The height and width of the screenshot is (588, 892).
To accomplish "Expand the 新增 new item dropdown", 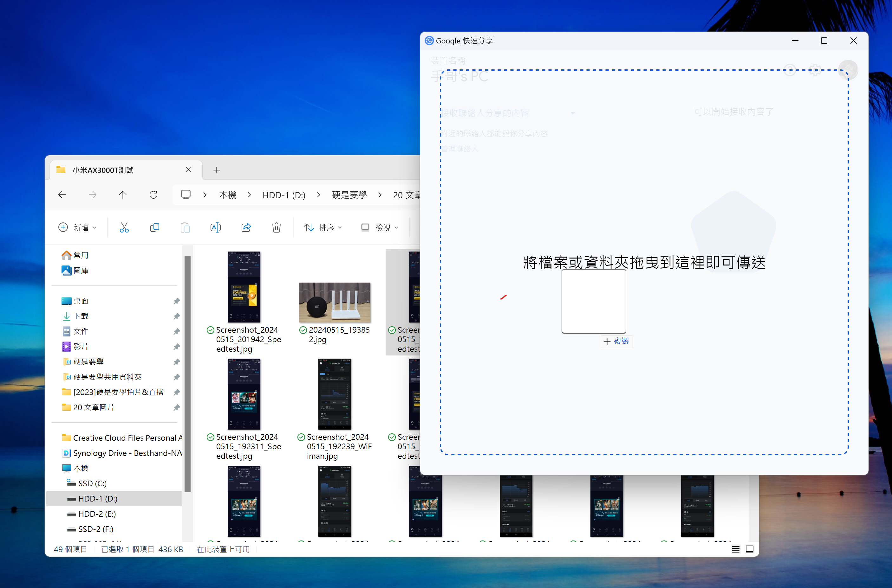I will (78, 227).
